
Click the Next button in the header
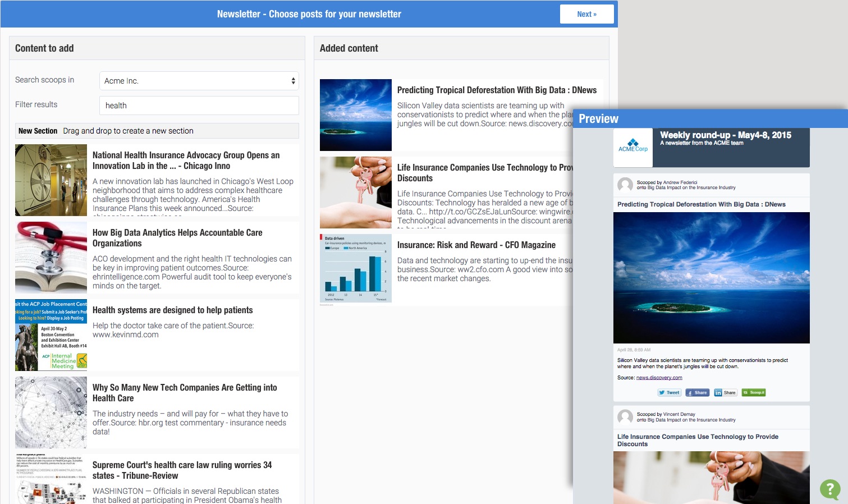tap(586, 14)
